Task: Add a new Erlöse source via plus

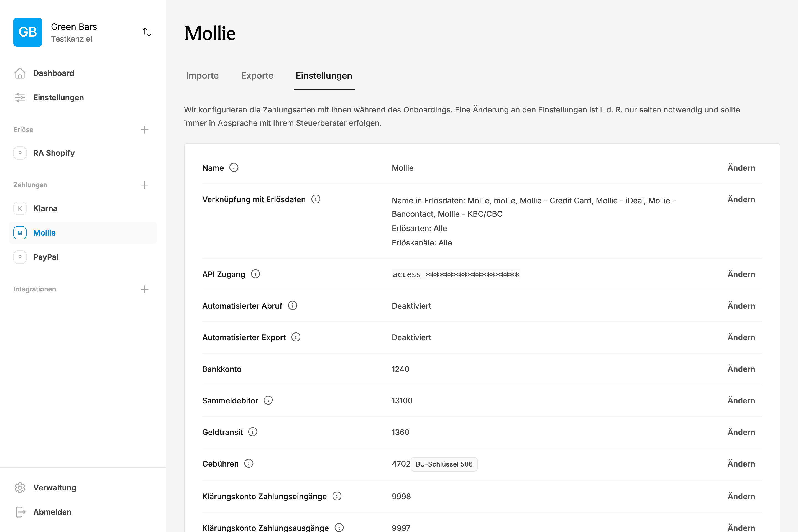Action: [145, 130]
